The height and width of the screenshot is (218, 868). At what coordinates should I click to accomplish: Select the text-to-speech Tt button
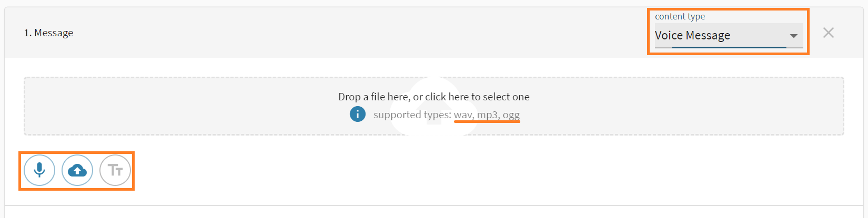point(115,170)
